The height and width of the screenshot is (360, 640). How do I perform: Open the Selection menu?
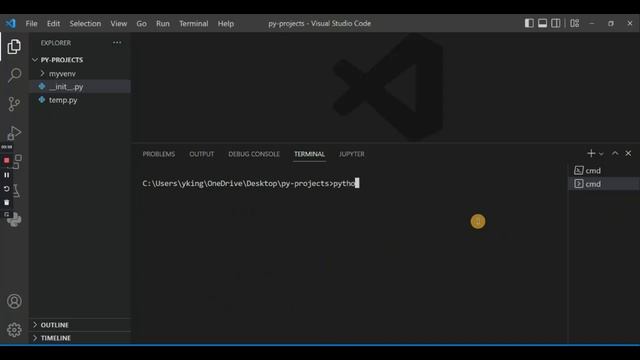click(x=85, y=24)
